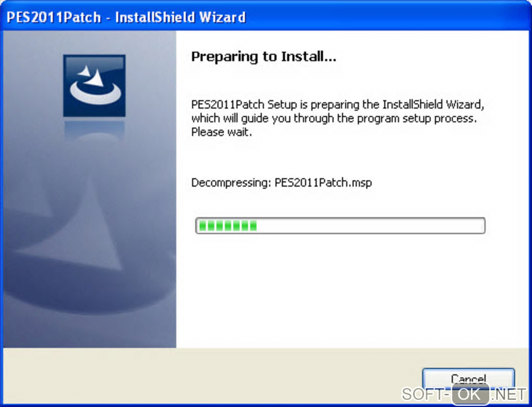Click the white crescent swoosh in the logo
The width and height of the screenshot is (532, 407).
(95, 94)
